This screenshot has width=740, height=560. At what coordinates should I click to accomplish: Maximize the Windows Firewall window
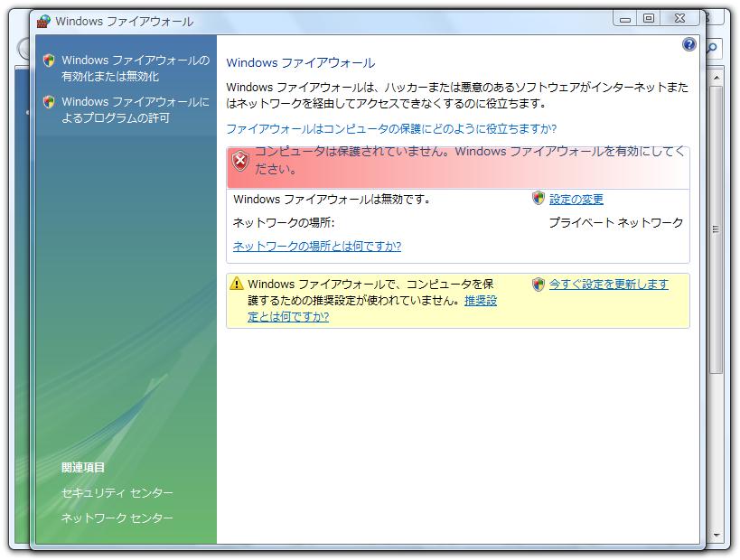(x=649, y=18)
